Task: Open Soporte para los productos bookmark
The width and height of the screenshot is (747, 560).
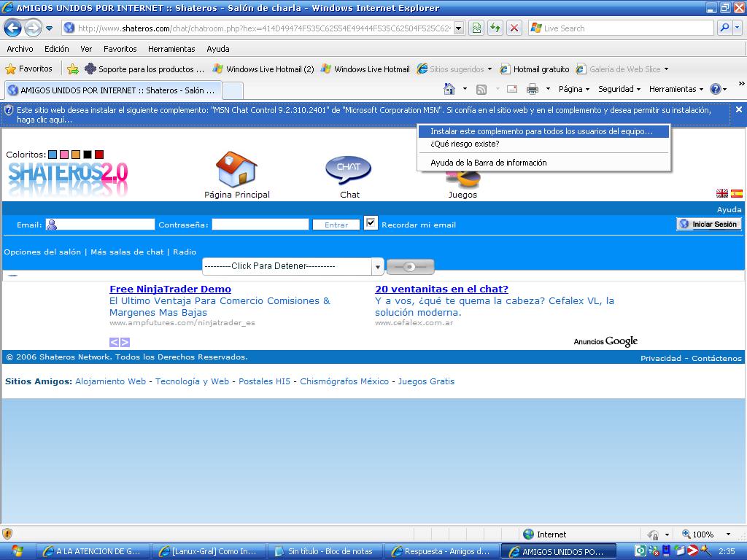Action: tap(144, 69)
